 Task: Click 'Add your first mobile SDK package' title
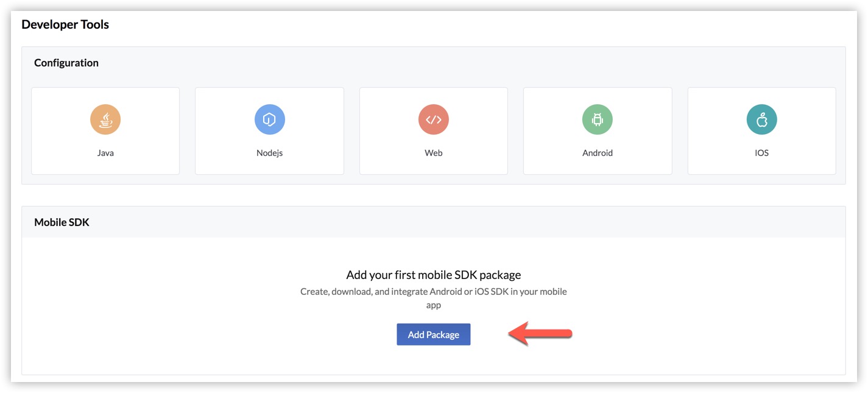point(434,275)
